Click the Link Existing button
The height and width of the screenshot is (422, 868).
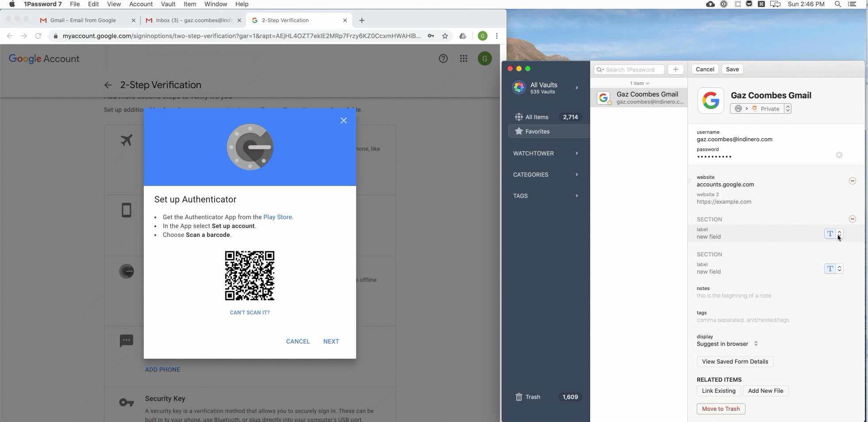(718, 391)
